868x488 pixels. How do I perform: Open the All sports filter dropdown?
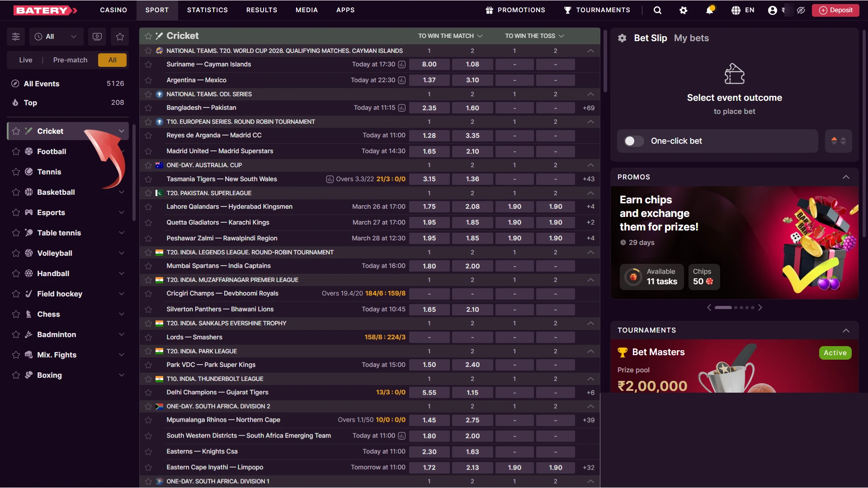click(x=56, y=37)
